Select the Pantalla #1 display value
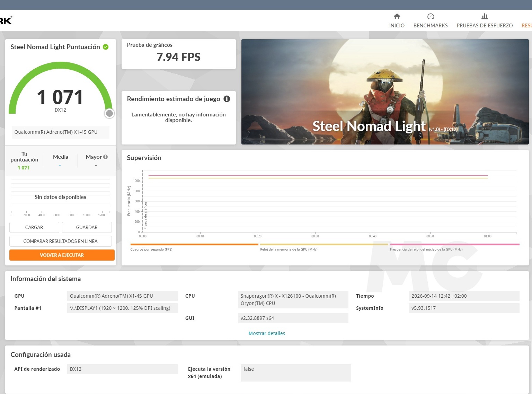Image resolution: width=532 pixels, height=394 pixels. click(x=122, y=308)
